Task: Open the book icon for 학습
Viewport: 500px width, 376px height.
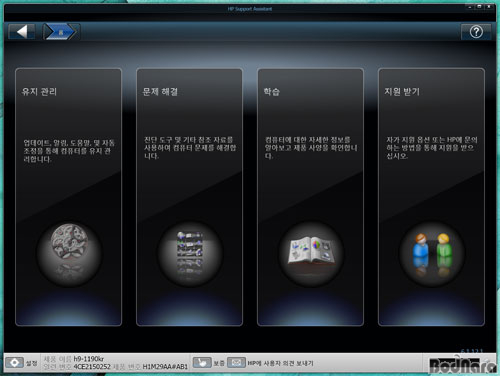Action: 311,253
